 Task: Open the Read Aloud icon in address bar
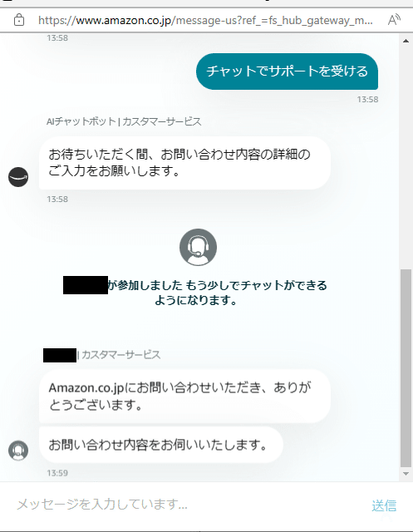[x=394, y=20]
